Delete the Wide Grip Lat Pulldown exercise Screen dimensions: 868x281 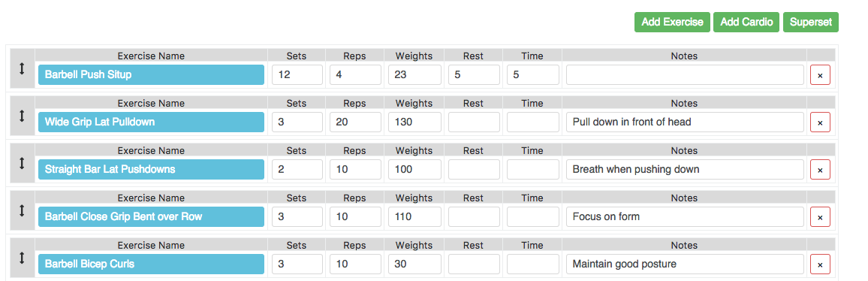[x=820, y=122]
